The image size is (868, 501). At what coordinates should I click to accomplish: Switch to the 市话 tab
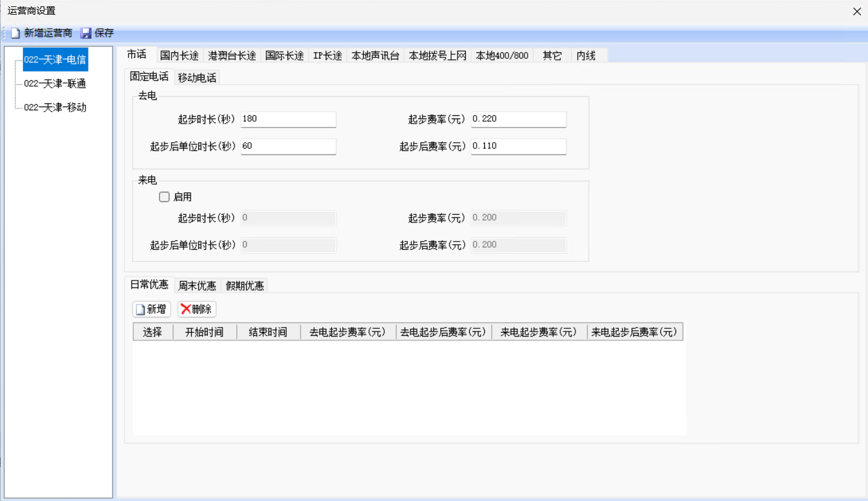tap(136, 55)
